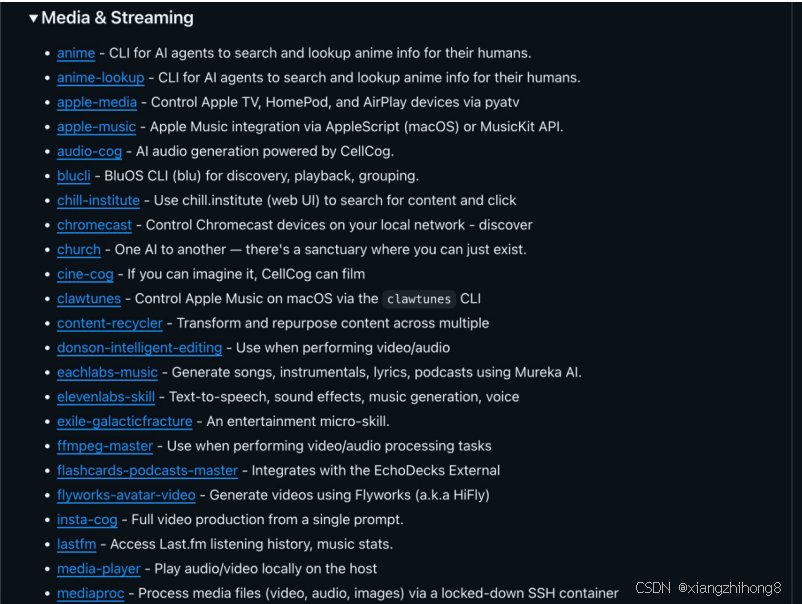Open the flyworks-avatar-video link

pyautogui.click(x=126, y=495)
